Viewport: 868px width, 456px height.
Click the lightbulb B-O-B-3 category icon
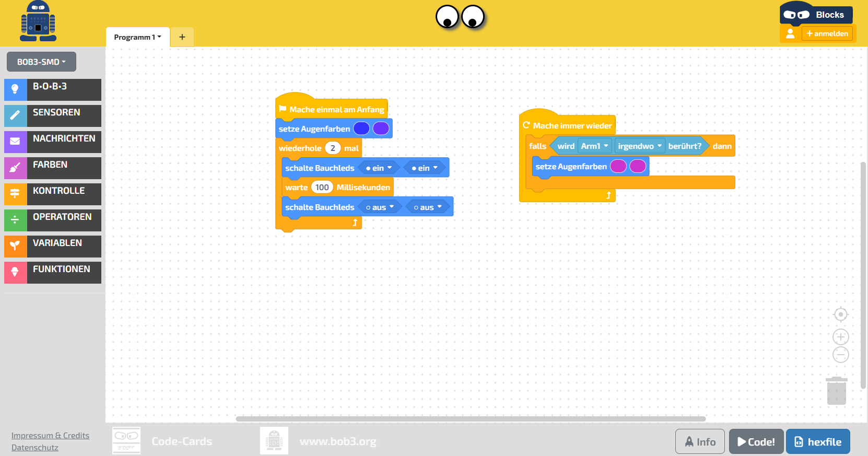(15, 89)
